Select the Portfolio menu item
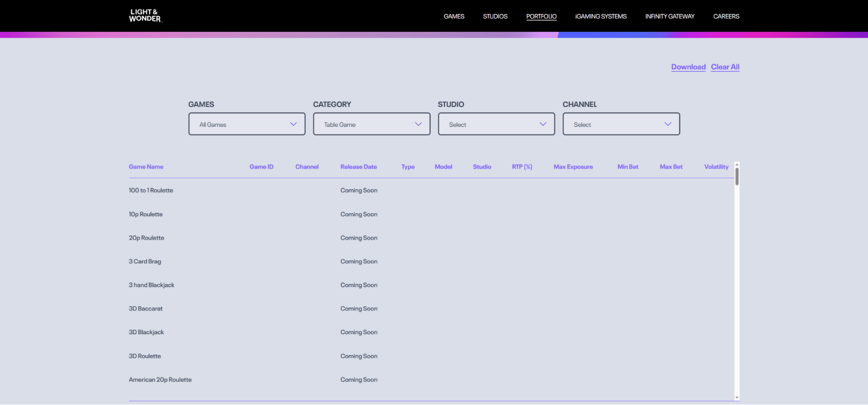The height and width of the screenshot is (405, 868). click(541, 17)
